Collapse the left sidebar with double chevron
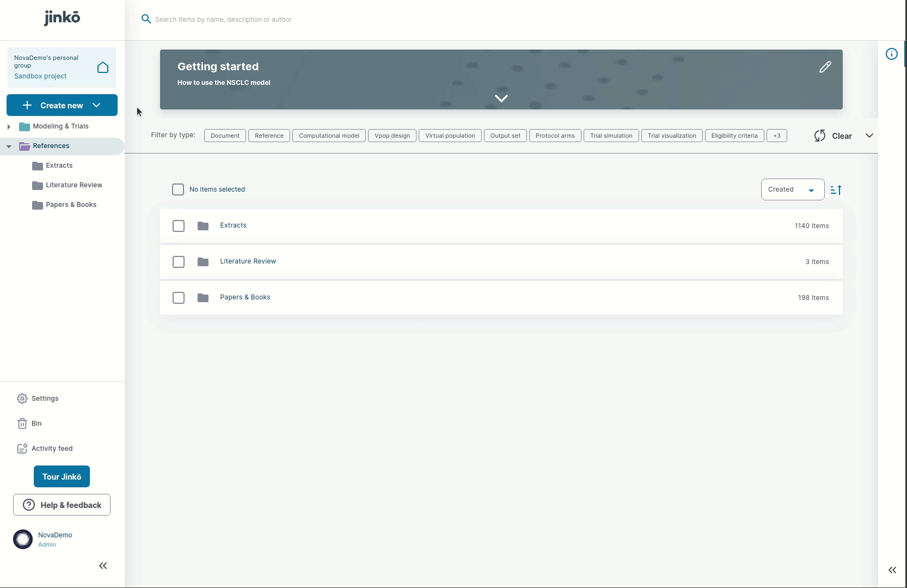 pos(103,566)
